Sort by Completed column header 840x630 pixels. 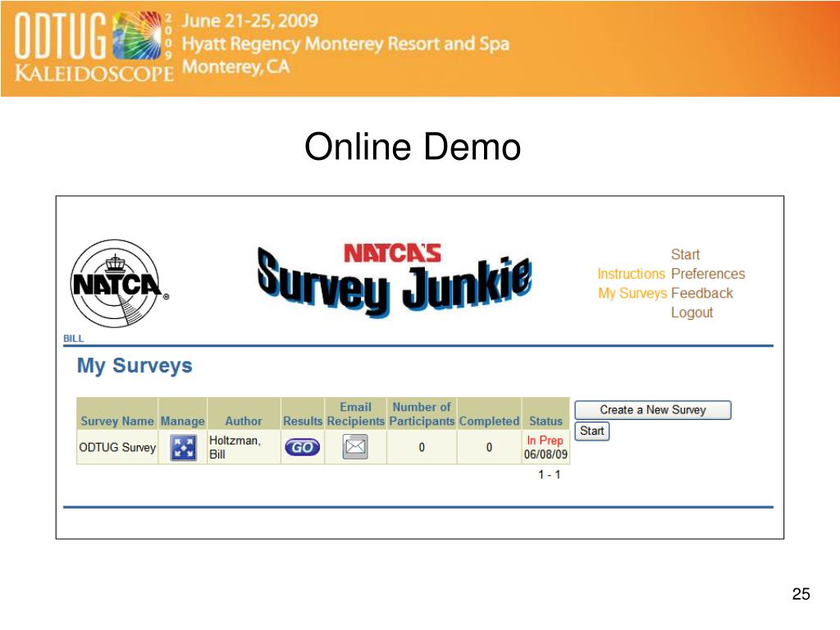coord(489,421)
